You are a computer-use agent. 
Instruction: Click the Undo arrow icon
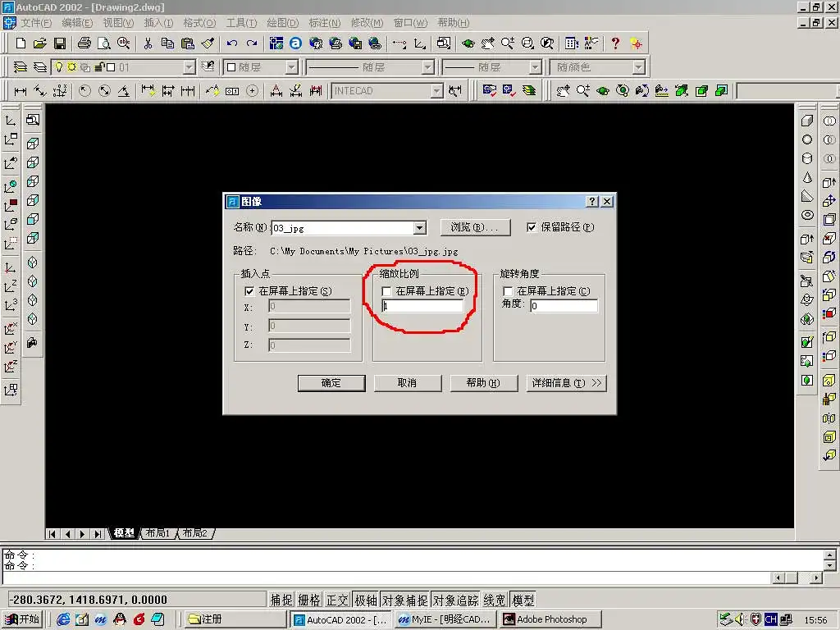pyautogui.click(x=232, y=43)
